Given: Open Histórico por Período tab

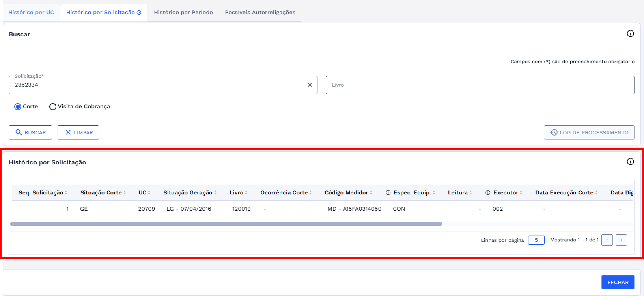Looking at the screenshot, I should (x=183, y=12).
